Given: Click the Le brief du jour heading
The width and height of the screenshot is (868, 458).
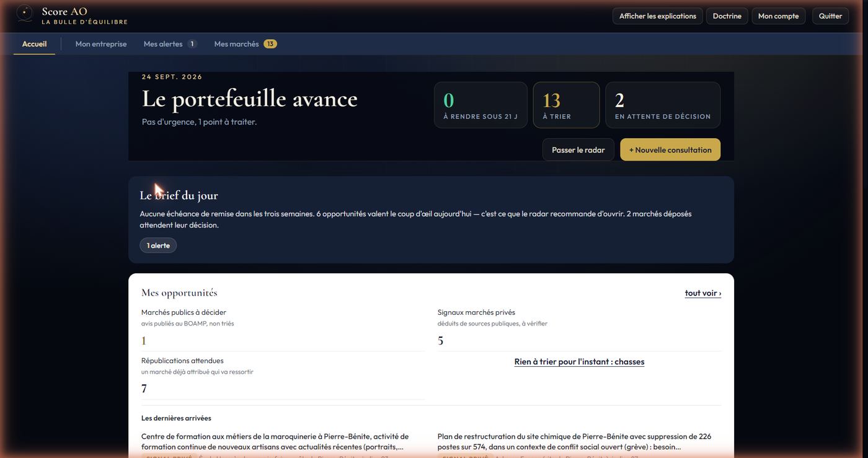Looking at the screenshot, I should pyautogui.click(x=179, y=195).
